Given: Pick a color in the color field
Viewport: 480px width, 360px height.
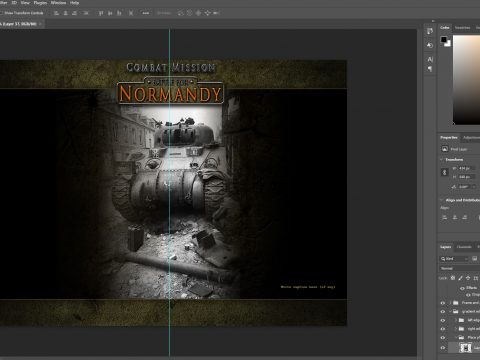Looking at the screenshot, I should (466, 80).
